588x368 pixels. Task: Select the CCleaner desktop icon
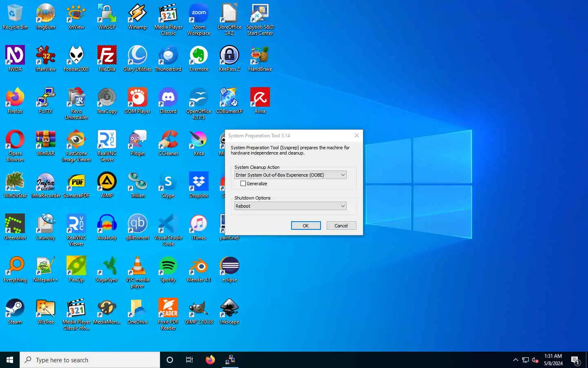pyautogui.click(x=168, y=144)
